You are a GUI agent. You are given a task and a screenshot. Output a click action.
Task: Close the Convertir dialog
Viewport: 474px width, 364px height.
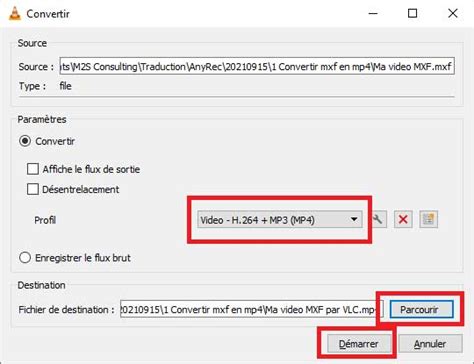453,14
